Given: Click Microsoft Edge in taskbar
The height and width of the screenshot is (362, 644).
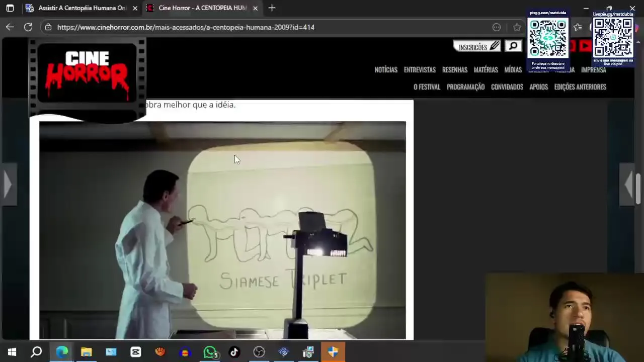Looking at the screenshot, I should 62,352.
